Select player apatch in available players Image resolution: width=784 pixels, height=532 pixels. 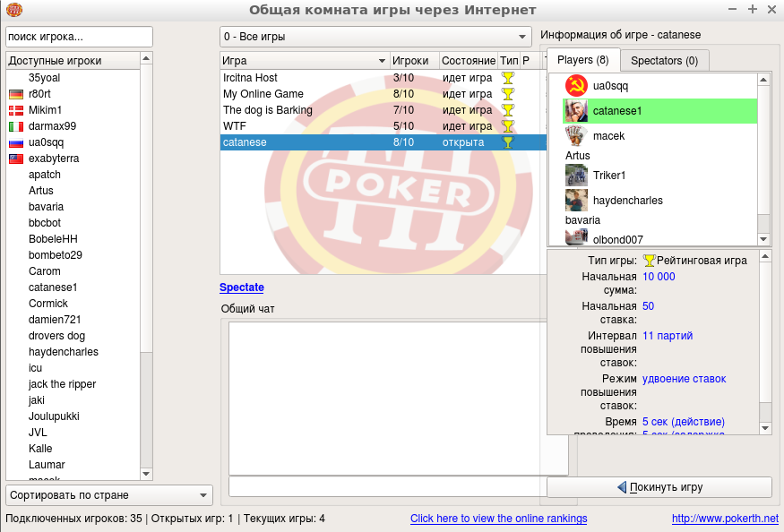[73, 175]
